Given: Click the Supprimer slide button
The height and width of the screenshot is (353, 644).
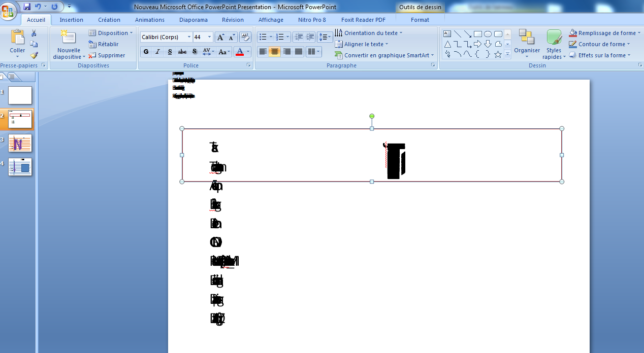Looking at the screenshot, I should [x=107, y=55].
